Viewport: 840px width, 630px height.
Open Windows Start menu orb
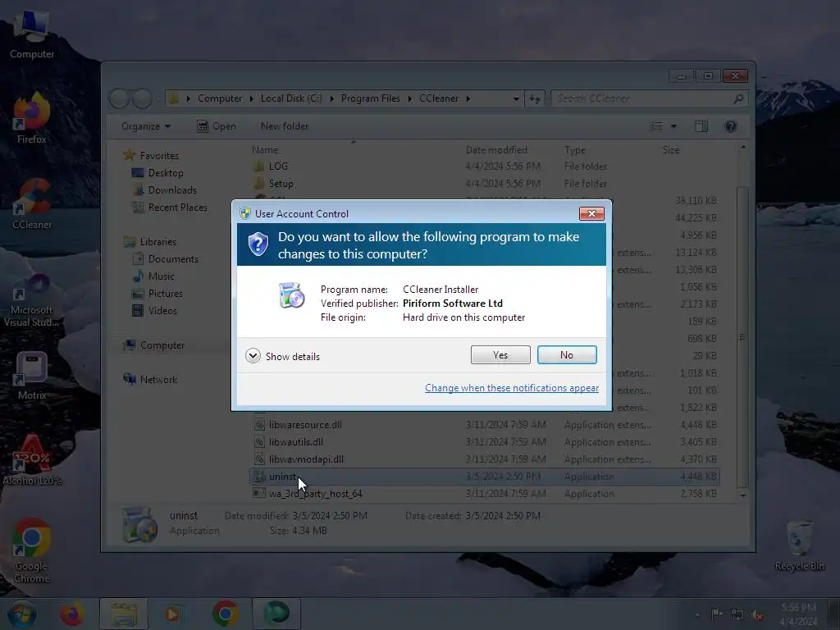coord(22,614)
